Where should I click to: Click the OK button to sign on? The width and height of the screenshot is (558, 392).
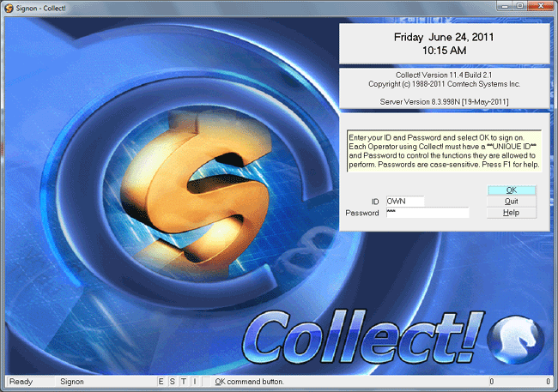[x=512, y=190]
